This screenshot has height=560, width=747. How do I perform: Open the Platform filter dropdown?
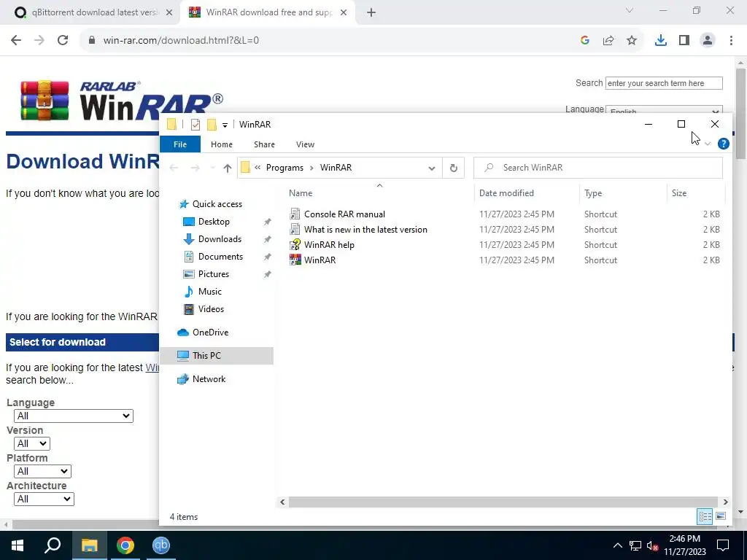point(42,471)
